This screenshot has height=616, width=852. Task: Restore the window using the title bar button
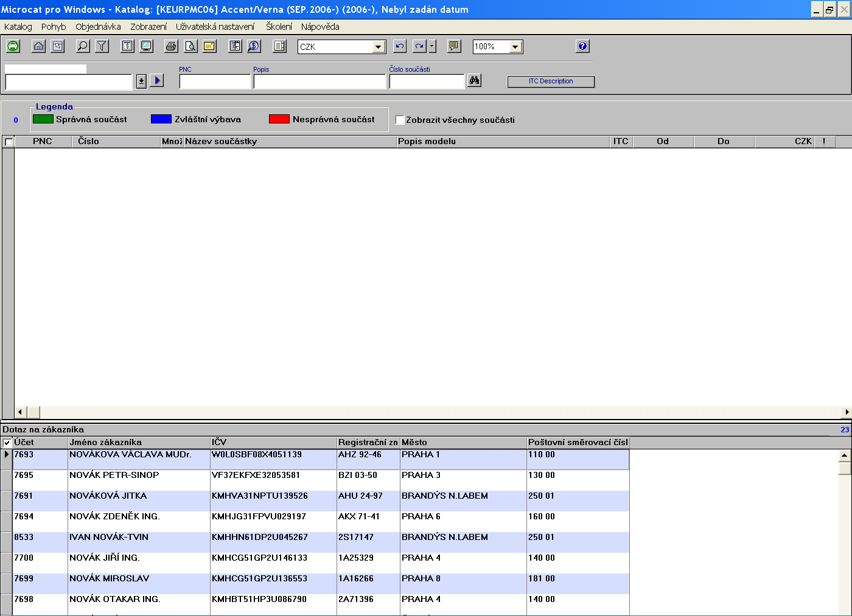click(829, 10)
